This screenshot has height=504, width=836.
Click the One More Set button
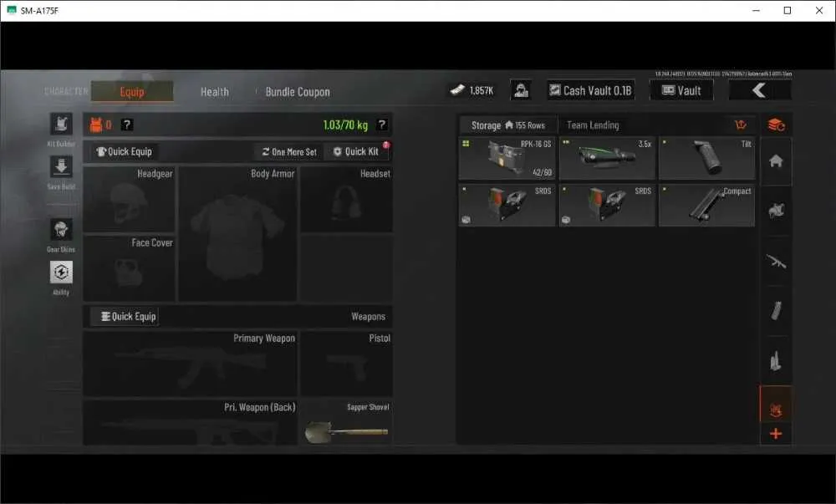pyautogui.click(x=289, y=152)
